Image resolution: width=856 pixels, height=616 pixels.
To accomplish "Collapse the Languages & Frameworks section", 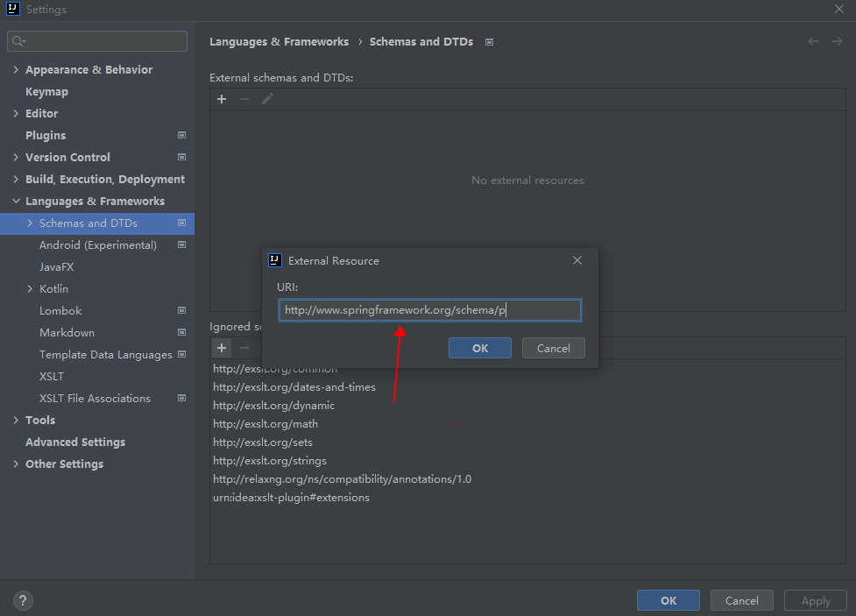I will coord(16,202).
